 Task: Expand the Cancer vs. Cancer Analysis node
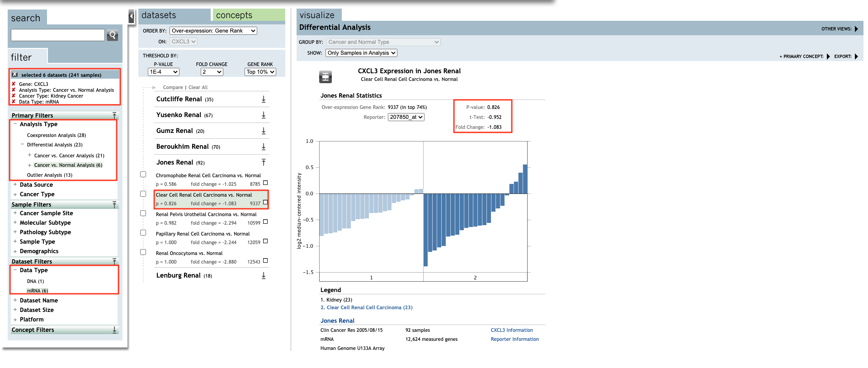coord(29,155)
